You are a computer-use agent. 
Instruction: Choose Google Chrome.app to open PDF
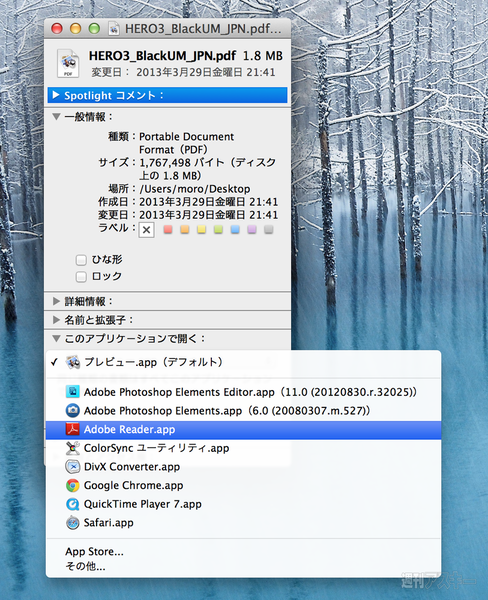coord(243,486)
